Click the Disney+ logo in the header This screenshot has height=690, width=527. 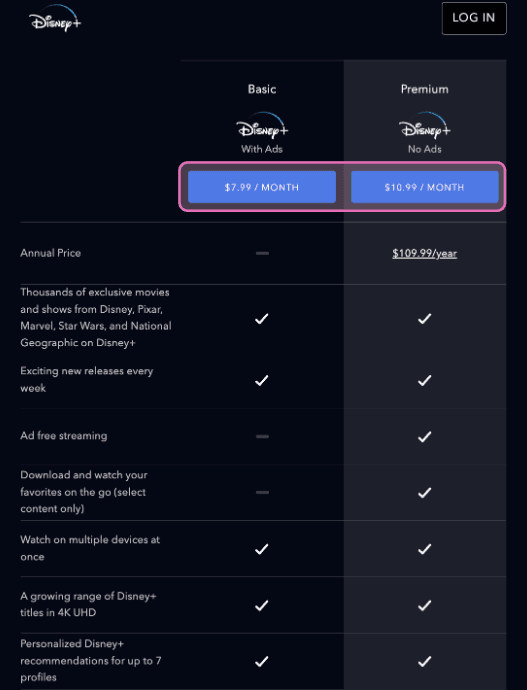pos(55,18)
